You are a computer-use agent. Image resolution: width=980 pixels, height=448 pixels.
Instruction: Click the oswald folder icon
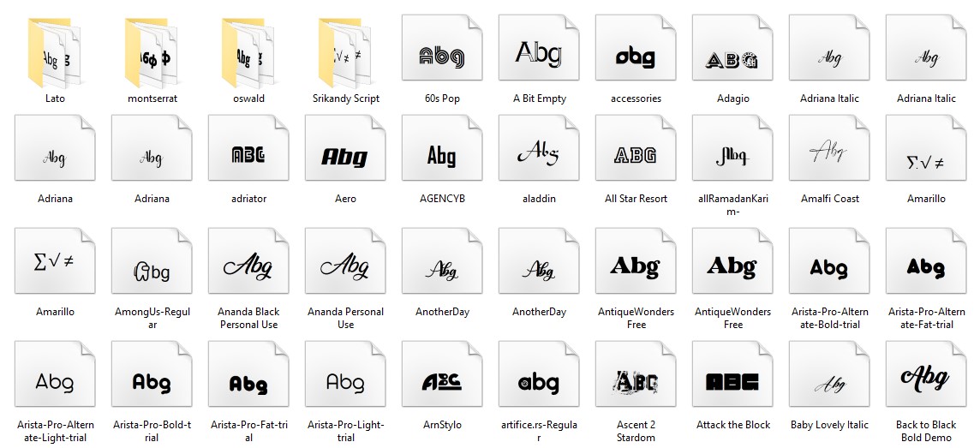click(248, 55)
